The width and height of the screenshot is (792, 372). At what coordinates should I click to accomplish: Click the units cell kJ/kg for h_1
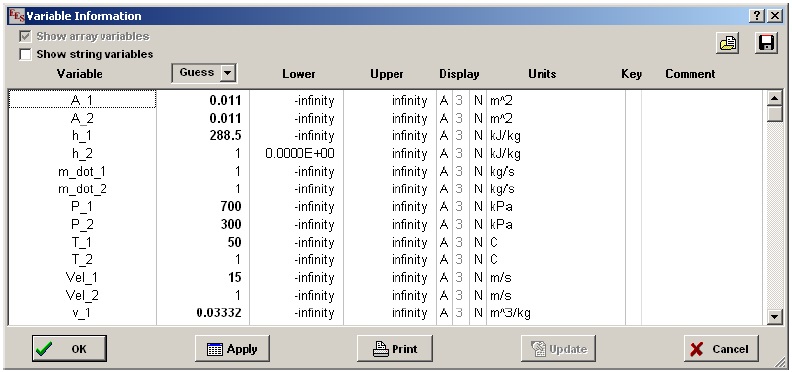(x=556, y=136)
